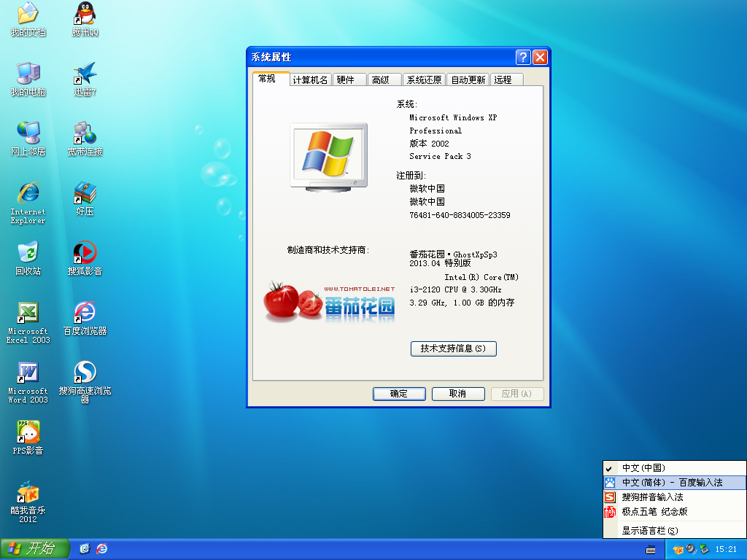This screenshot has height=560, width=747.
Task: Click the 酷我音乐 tray icon
Action: pyautogui.click(x=678, y=550)
